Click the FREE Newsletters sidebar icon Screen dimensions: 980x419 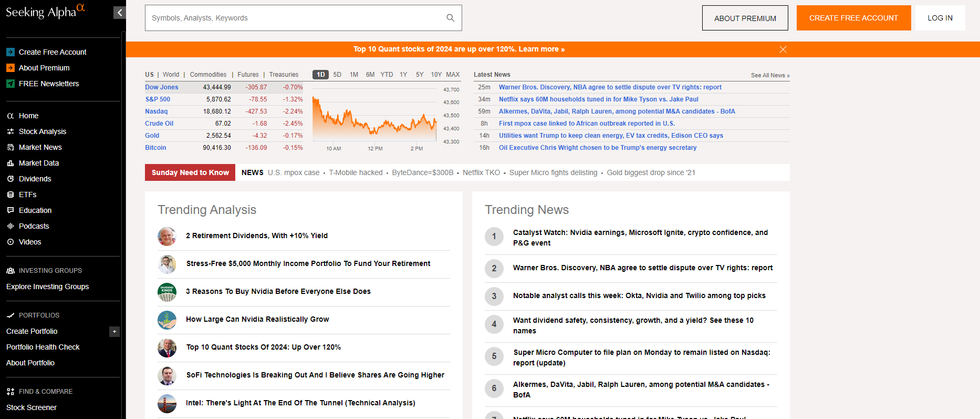[x=11, y=84]
